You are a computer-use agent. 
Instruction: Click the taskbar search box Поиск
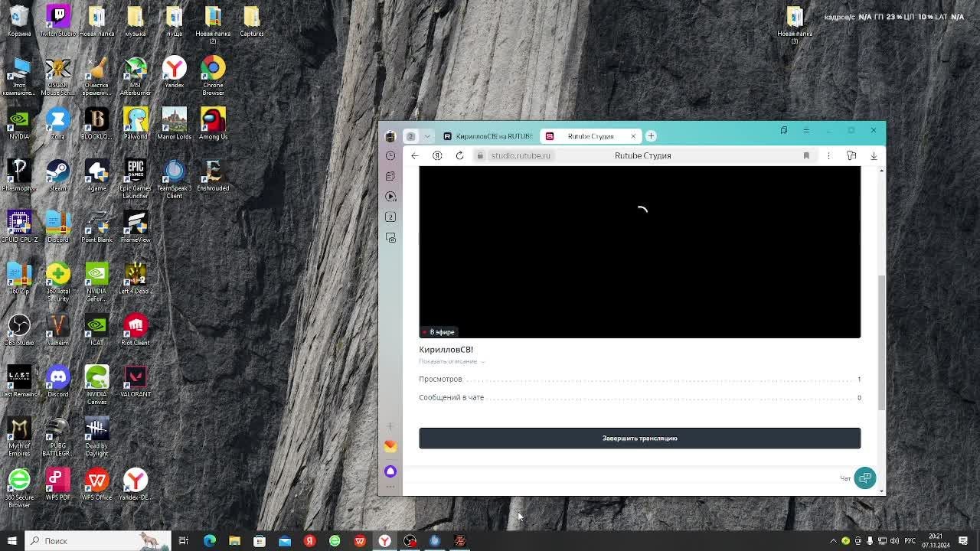pos(98,541)
